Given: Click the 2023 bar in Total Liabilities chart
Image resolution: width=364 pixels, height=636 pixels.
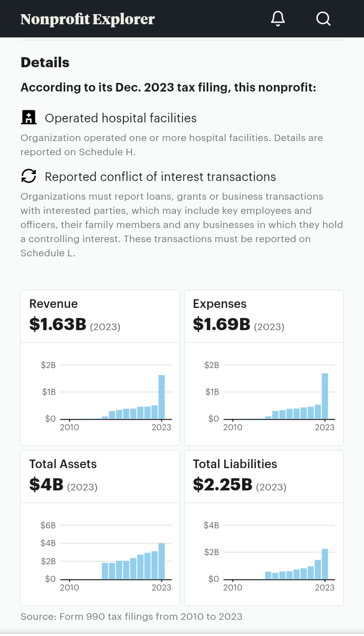Looking at the screenshot, I should coord(325,564).
